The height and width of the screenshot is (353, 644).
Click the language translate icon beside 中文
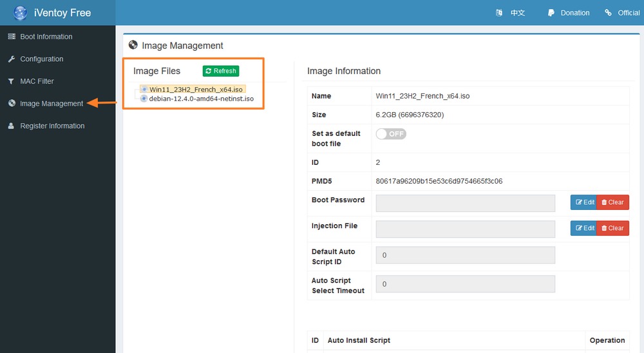pos(499,13)
